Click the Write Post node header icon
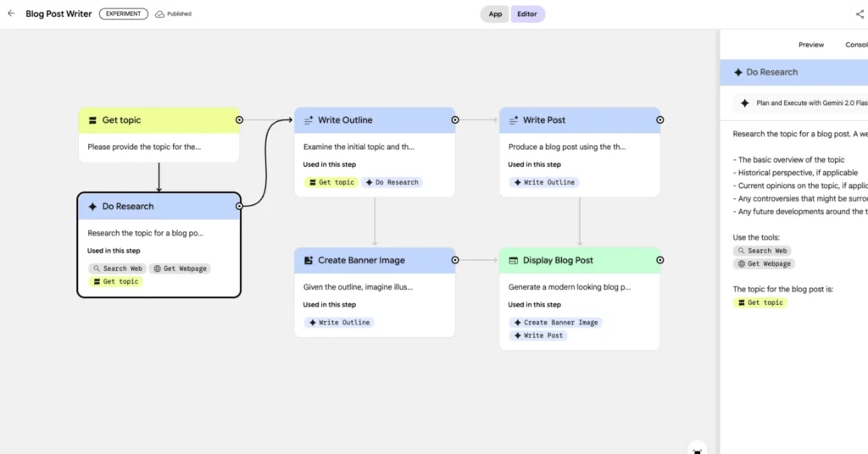 513,120
